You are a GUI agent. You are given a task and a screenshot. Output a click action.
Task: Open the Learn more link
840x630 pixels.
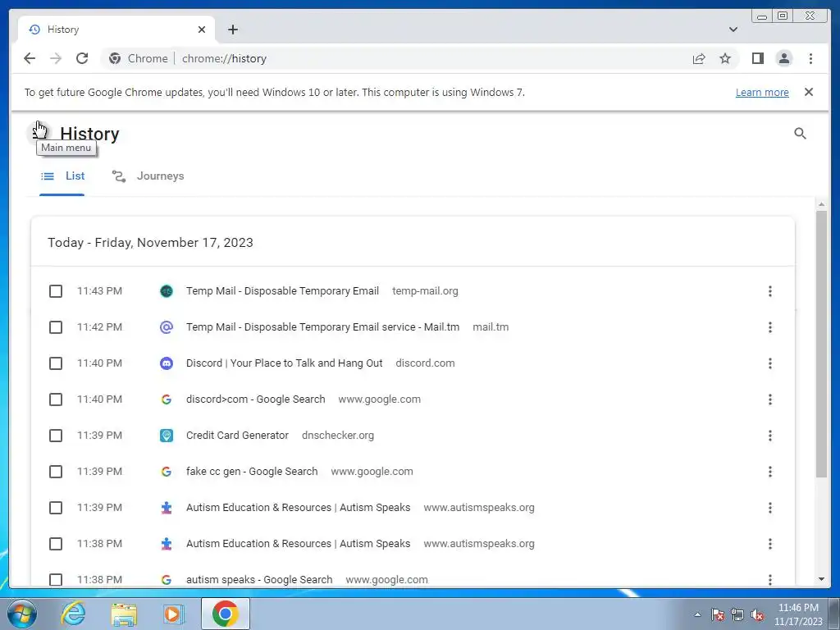pyautogui.click(x=762, y=92)
